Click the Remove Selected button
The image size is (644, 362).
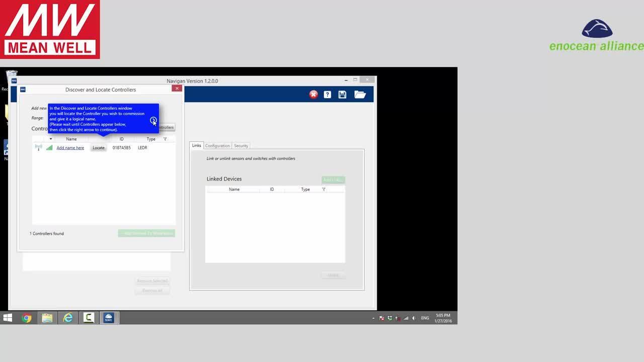pos(152,281)
